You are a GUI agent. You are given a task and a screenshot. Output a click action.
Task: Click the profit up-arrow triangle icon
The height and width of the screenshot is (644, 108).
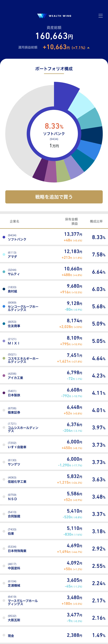pos(88,48)
